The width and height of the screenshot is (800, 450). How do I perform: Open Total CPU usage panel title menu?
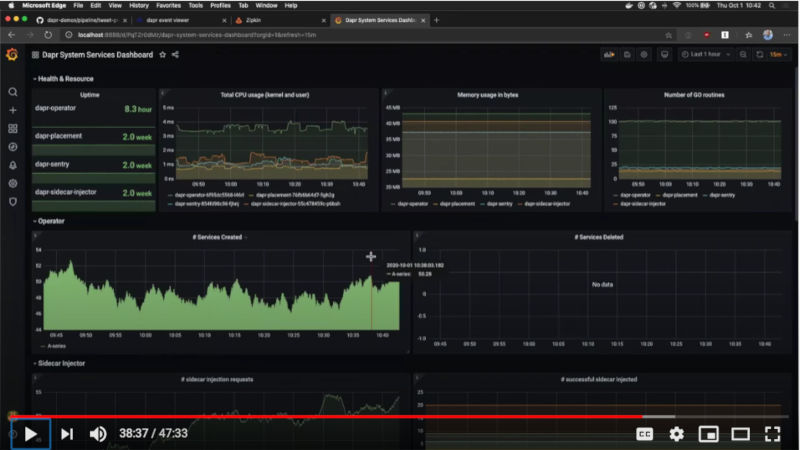tap(265, 95)
